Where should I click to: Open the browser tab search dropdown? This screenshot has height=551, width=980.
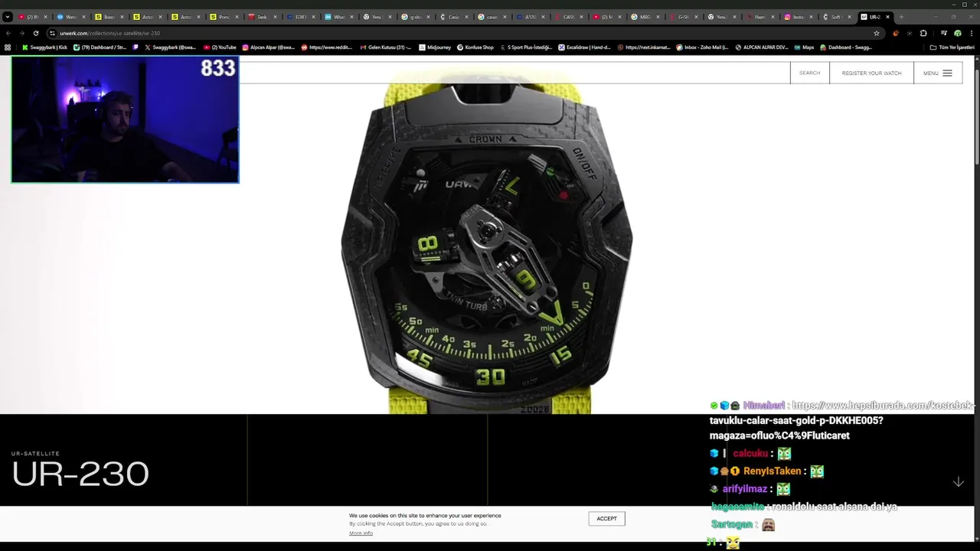tap(8, 17)
